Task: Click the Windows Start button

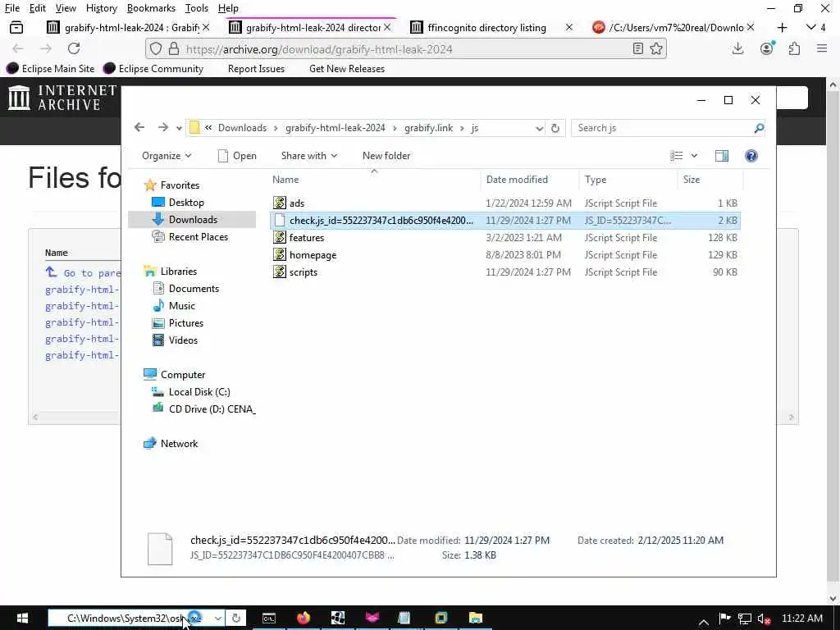Action: tap(22, 618)
